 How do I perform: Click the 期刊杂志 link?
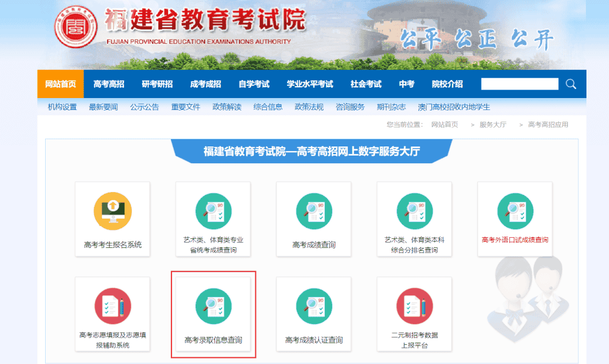pos(391,106)
